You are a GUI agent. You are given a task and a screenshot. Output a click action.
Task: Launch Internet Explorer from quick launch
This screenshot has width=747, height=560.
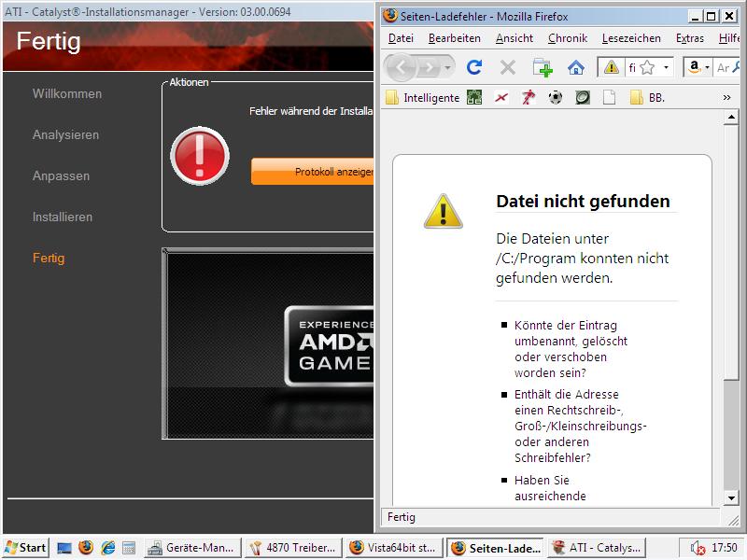pos(107,548)
